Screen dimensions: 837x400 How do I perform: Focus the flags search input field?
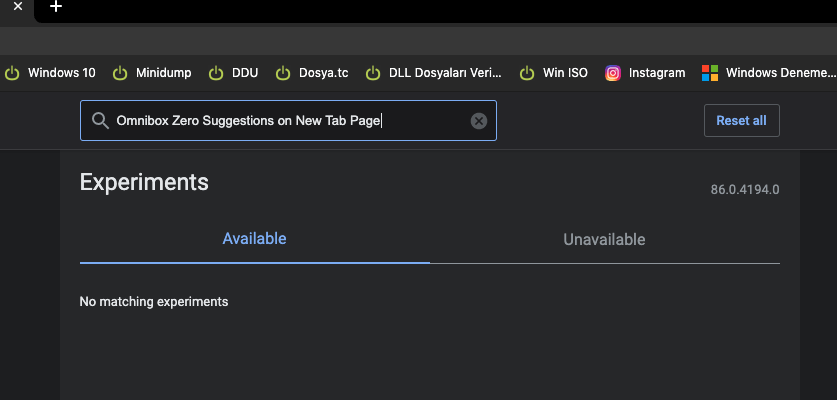click(x=290, y=121)
